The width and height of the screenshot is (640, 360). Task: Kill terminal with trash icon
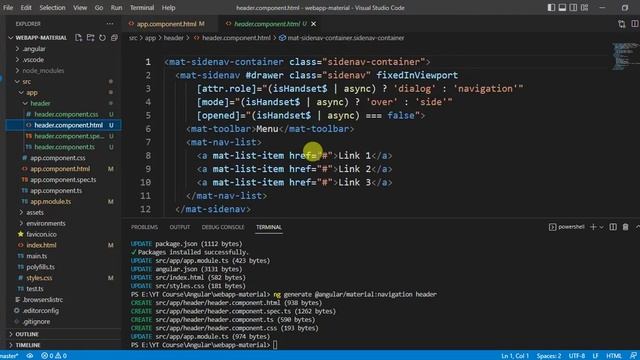click(625, 227)
